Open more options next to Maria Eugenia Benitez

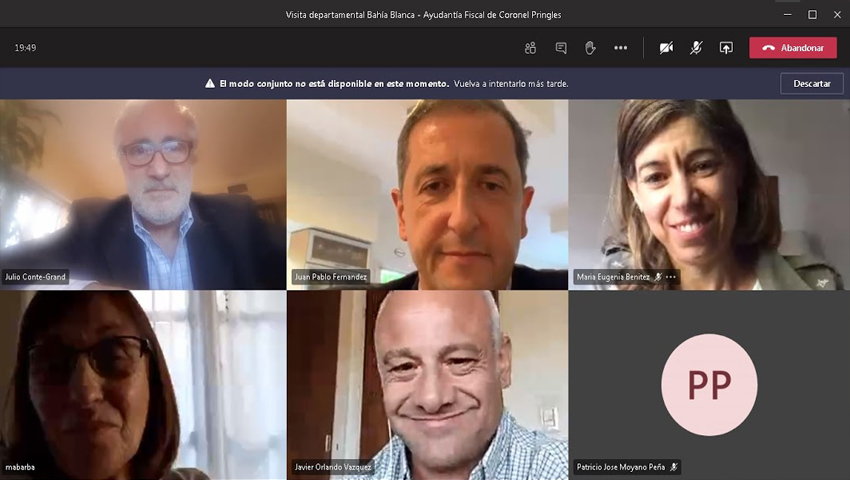point(671,277)
